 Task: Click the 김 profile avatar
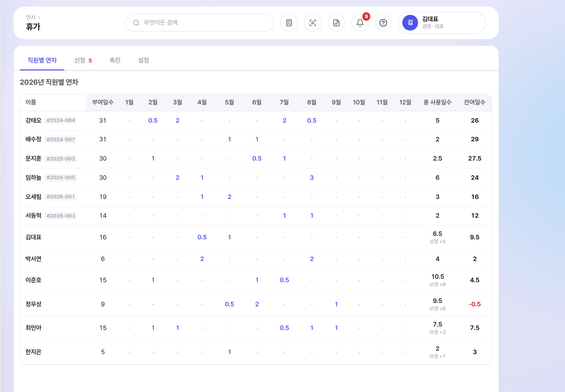click(x=410, y=23)
